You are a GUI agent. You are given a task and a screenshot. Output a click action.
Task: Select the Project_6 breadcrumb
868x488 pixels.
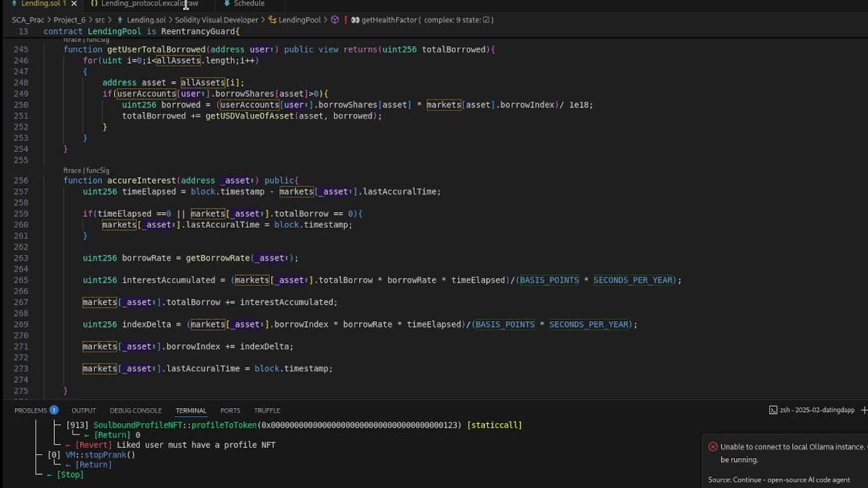tap(69, 20)
